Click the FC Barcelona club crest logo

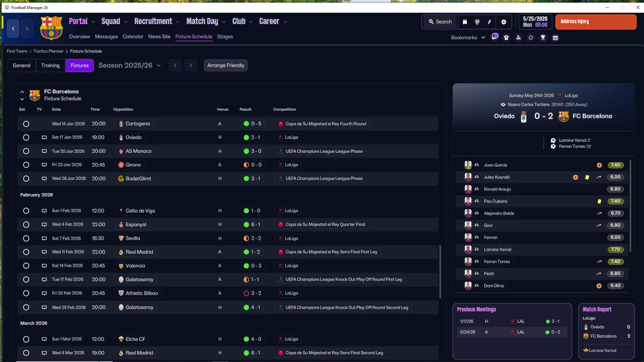51,28
